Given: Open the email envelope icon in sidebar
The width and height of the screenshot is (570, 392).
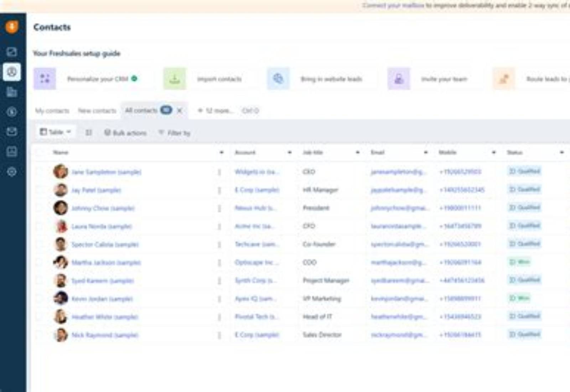Looking at the screenshot, I should point(12,131).
